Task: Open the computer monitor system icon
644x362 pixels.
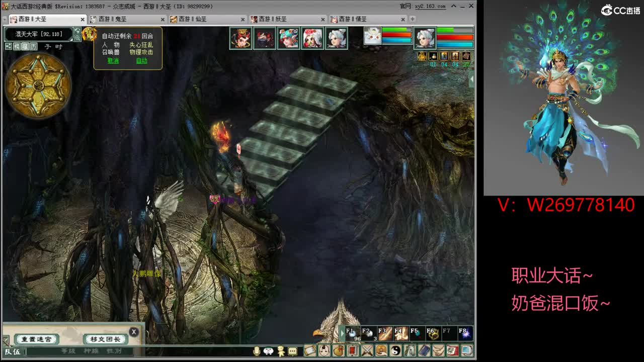Action: (467, 350)
